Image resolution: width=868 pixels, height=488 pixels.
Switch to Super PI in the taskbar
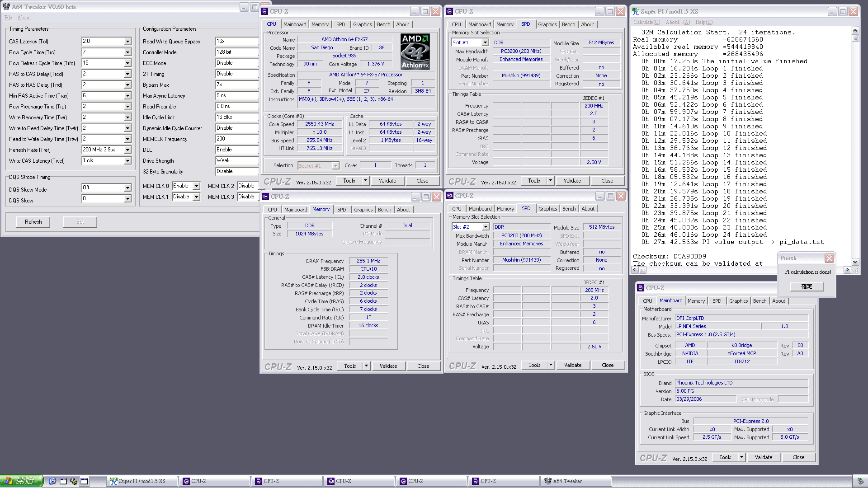142,481
